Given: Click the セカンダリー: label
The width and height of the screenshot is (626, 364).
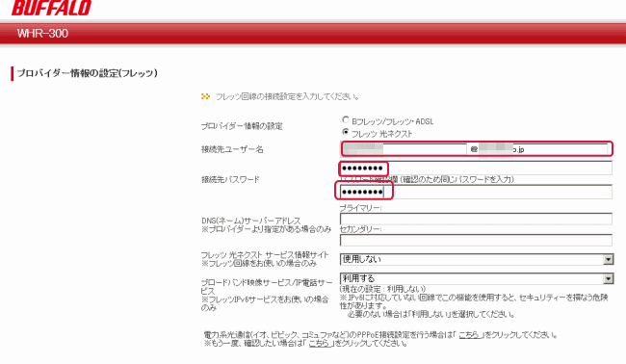Looking at the screenshot, I should tap(360, 229).
